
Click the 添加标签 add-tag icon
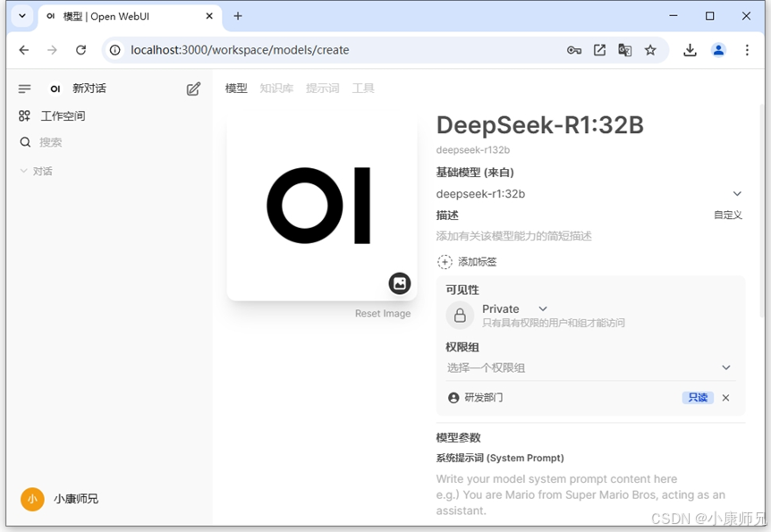tap(445, 261)
